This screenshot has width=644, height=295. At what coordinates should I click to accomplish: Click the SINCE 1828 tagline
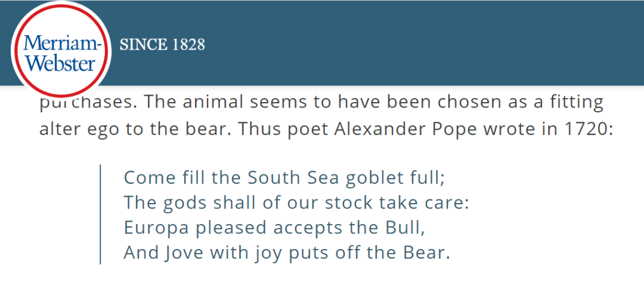(162, 45)
